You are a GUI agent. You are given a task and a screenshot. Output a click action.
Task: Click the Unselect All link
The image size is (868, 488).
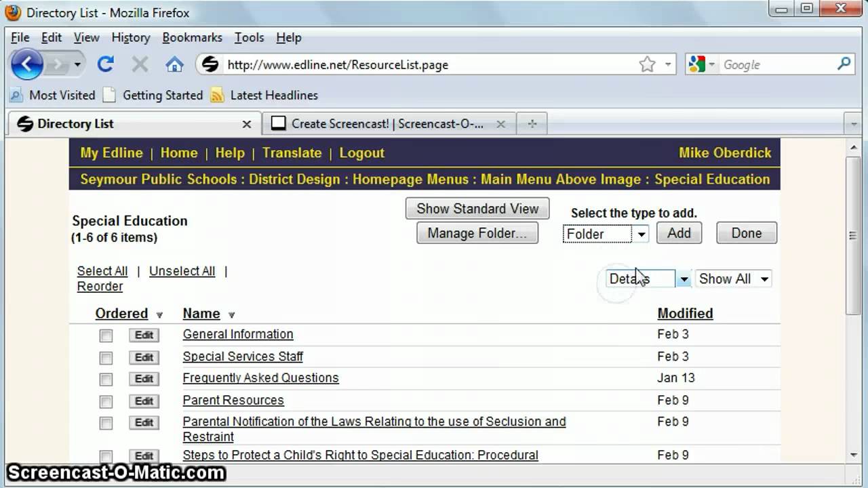[182, 271]
